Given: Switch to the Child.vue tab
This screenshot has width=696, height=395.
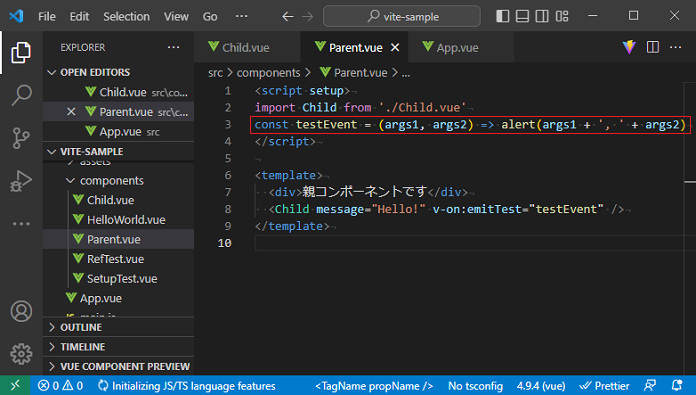Looking at the screenshot, I should click(x=247, y=47).
